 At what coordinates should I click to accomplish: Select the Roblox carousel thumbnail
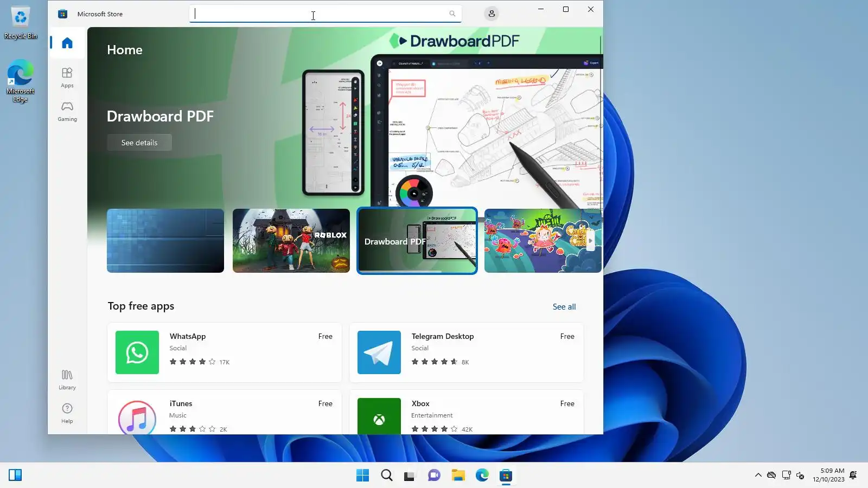pyautogui.click(x=291, y=241)
